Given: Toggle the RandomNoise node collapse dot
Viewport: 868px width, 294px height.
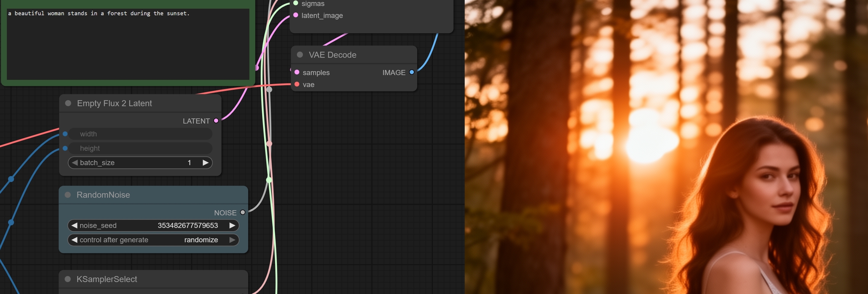Looking at the screenshot, I should 68,195.
